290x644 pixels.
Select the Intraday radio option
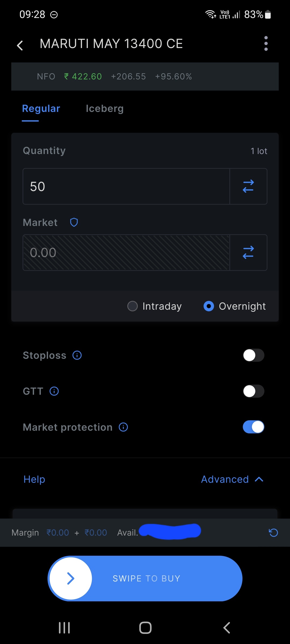click(133, 306)
